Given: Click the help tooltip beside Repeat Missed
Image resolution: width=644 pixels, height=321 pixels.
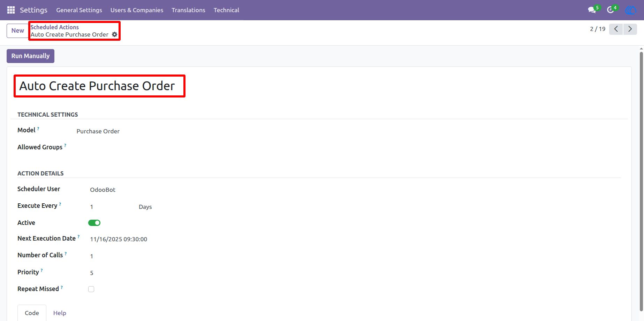Looking at the screenshot, I should [62, 287].
